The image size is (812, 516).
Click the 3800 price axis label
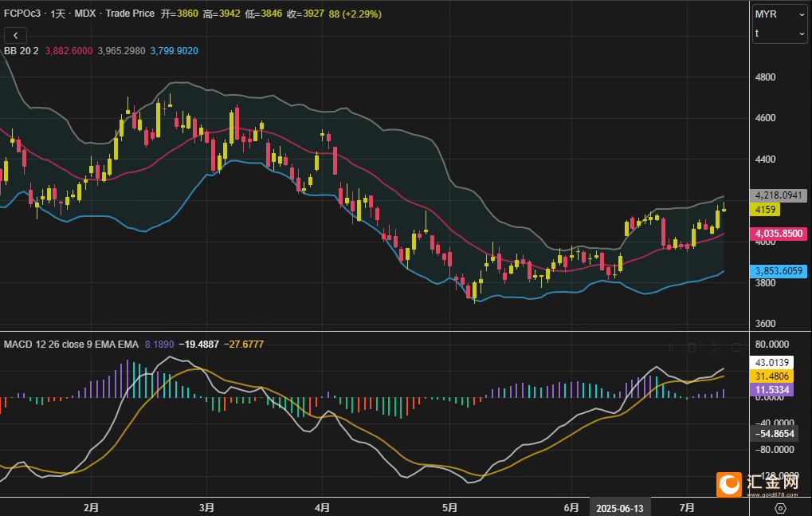pyautogui.click(x=766, y=283)
